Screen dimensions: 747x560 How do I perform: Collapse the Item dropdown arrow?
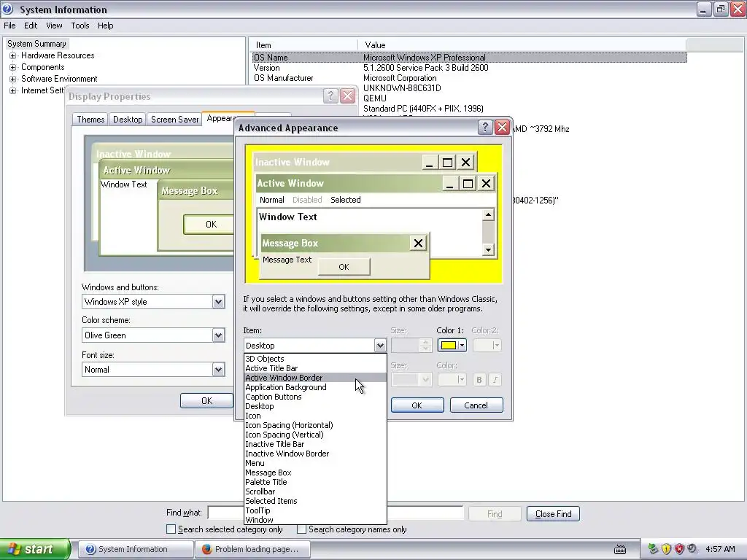tap(379, 345)
